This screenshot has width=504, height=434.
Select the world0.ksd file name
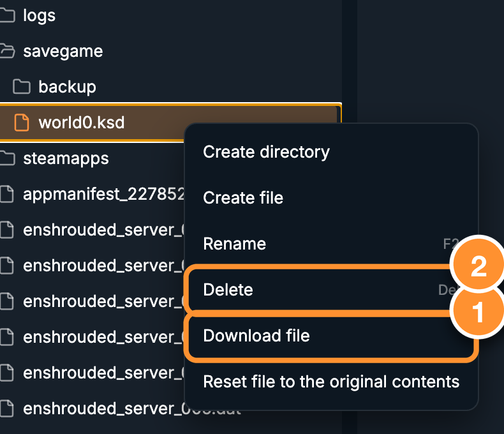pos(81,123)
